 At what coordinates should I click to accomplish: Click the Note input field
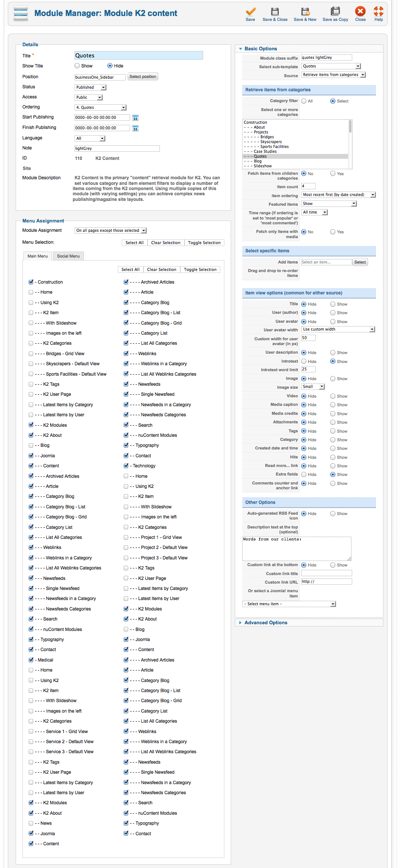pyautogui.click(x=117, y=149)
